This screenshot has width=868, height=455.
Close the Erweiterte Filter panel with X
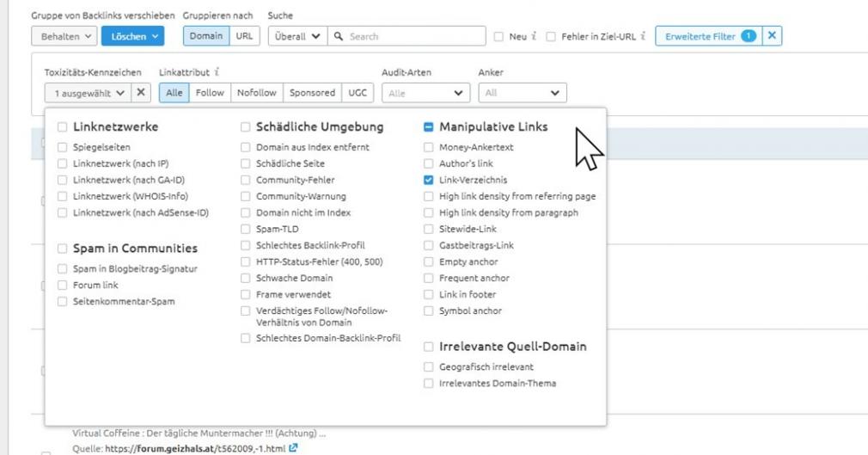(x=772, y=36)
